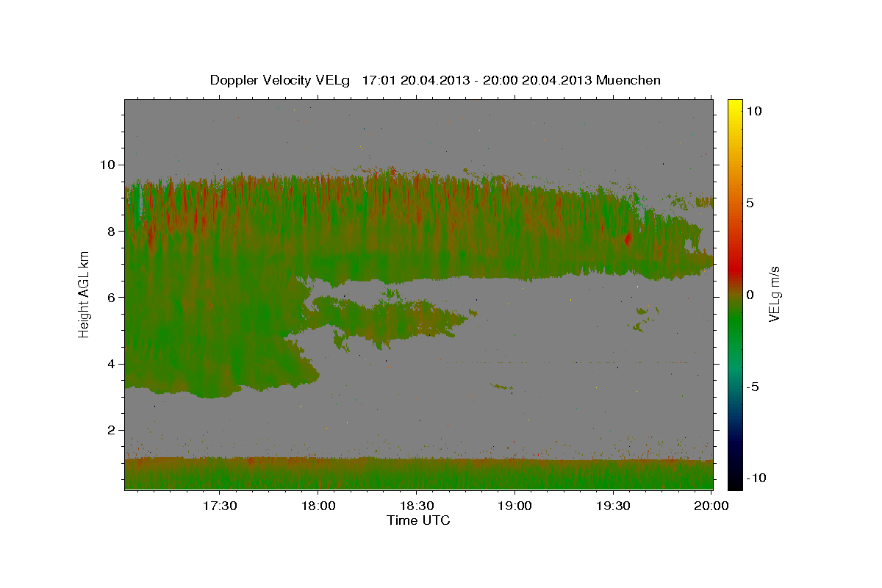Click the isolated cloud patch near 6 km, 18:15
882x588 pixels.
click(x=390, y=318)
